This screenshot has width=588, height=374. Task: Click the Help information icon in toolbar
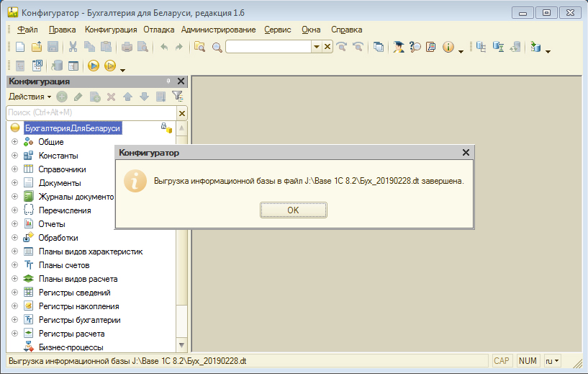click(x=448, y=47)
